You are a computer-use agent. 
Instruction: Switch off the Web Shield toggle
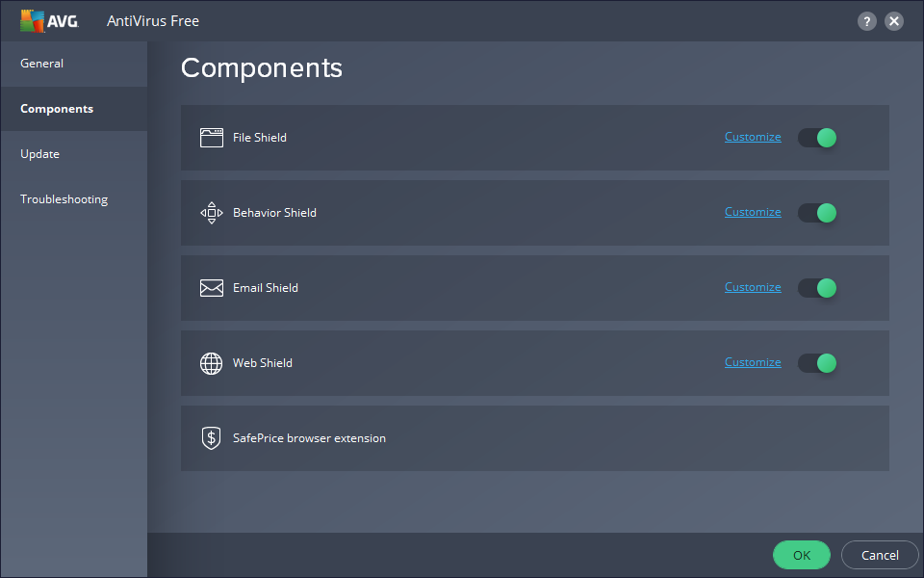[817, 363]
